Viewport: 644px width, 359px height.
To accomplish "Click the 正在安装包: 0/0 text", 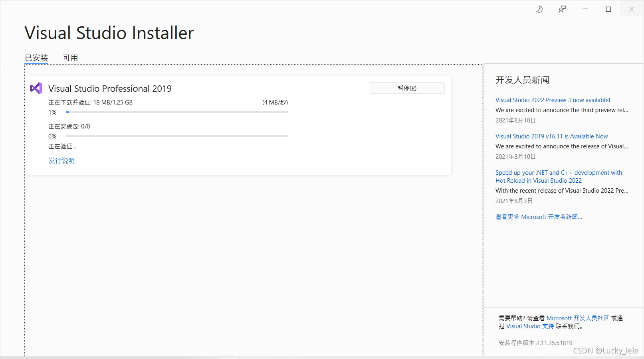I will (69, 126).
